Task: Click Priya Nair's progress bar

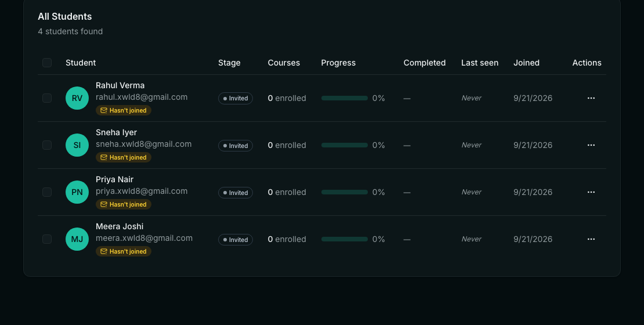Action: [345, 192]
